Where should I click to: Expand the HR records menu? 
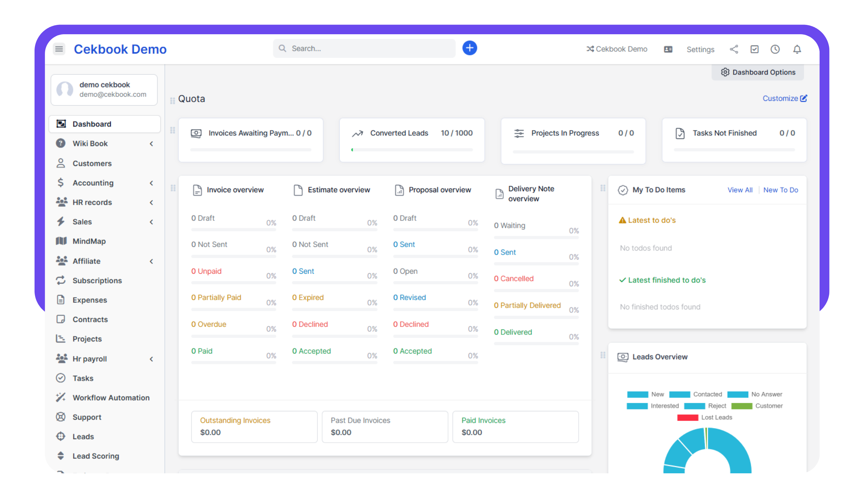coord(92,202)
